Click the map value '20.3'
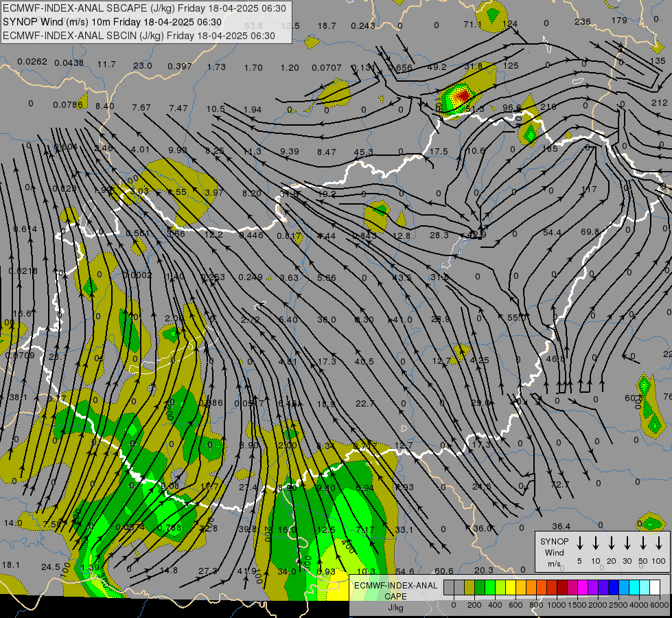672x618 pixels. point(483,570)
